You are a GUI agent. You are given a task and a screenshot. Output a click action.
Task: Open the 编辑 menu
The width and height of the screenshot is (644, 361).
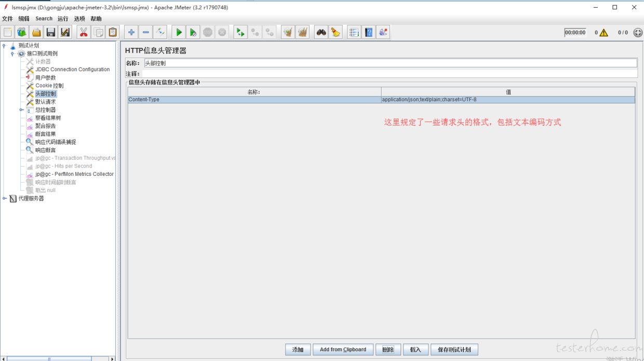pos(24,19)
